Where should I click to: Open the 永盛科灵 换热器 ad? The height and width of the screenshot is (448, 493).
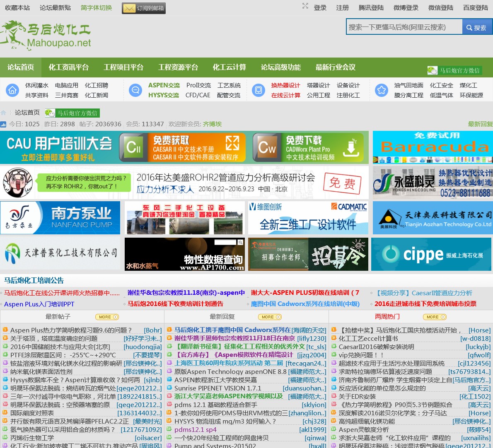[x=433, y=183]
